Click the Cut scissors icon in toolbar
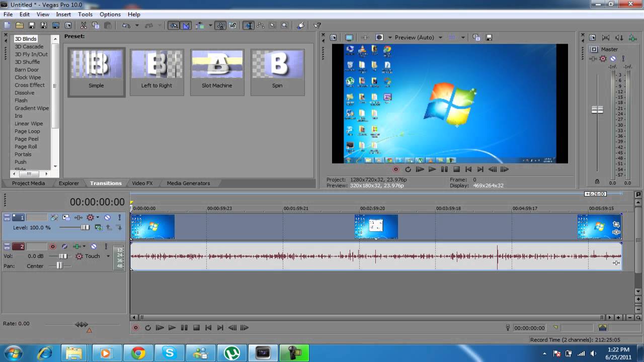Viewport: 644px width, 362px height. (x=84, y=25)
